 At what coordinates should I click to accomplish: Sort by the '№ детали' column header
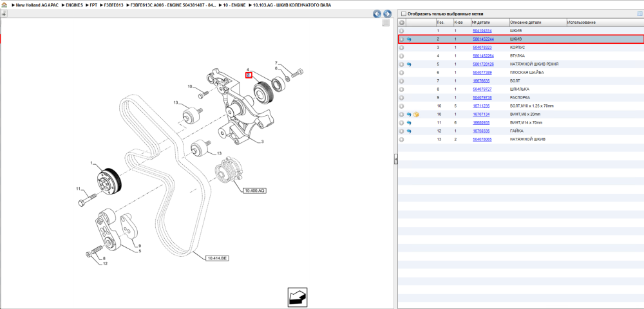point(489,22)
